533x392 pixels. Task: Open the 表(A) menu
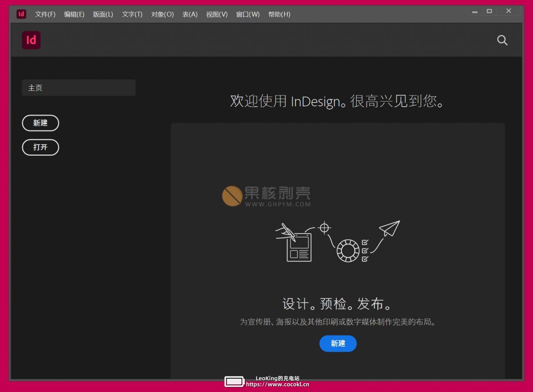(x=190, y=14)
